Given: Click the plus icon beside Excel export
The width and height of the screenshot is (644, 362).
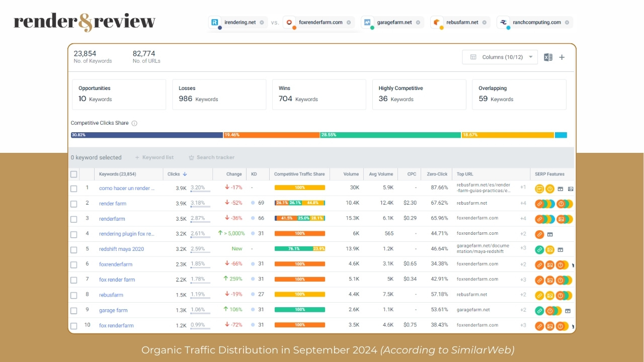Looking at the screenshot, I should 562,57.
